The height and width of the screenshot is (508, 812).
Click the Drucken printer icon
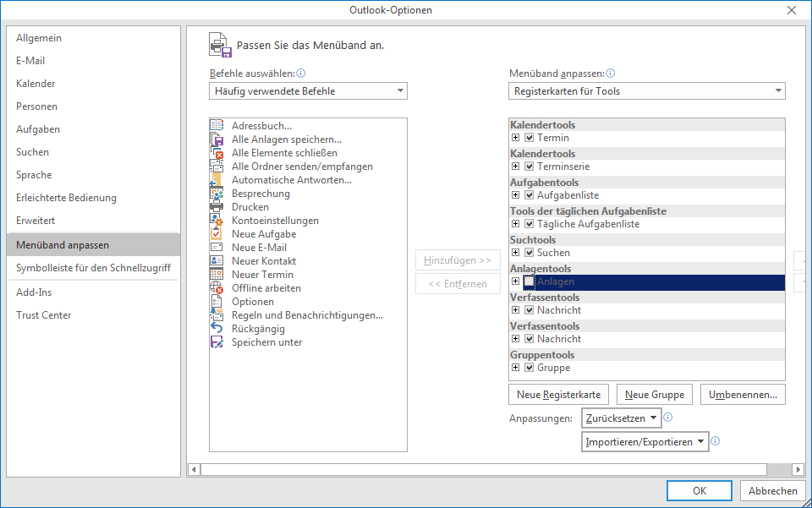click(x=217, y=207)
